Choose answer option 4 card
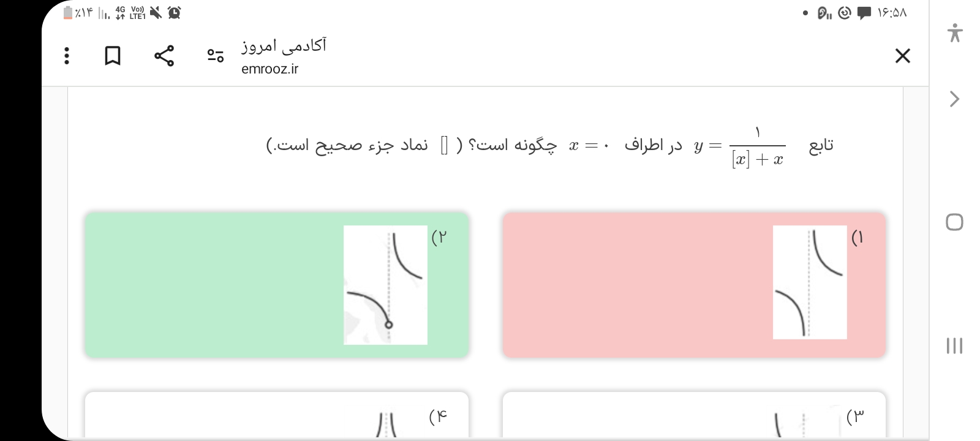The image size is (980, 441). [x=276, y=416]
